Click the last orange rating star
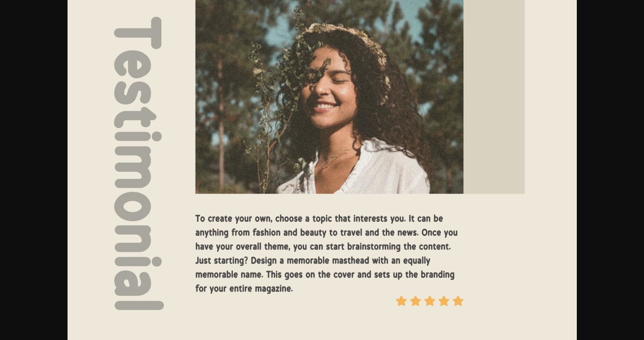 tap(458, 301)
